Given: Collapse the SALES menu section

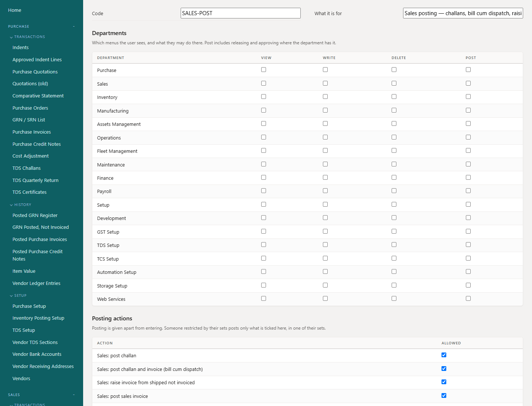Looking at the screenshot, I should click(41, 395).
